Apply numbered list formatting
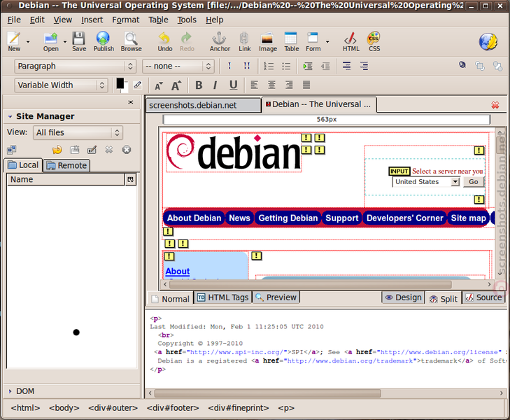510x420 pixels. pos(269,66)
